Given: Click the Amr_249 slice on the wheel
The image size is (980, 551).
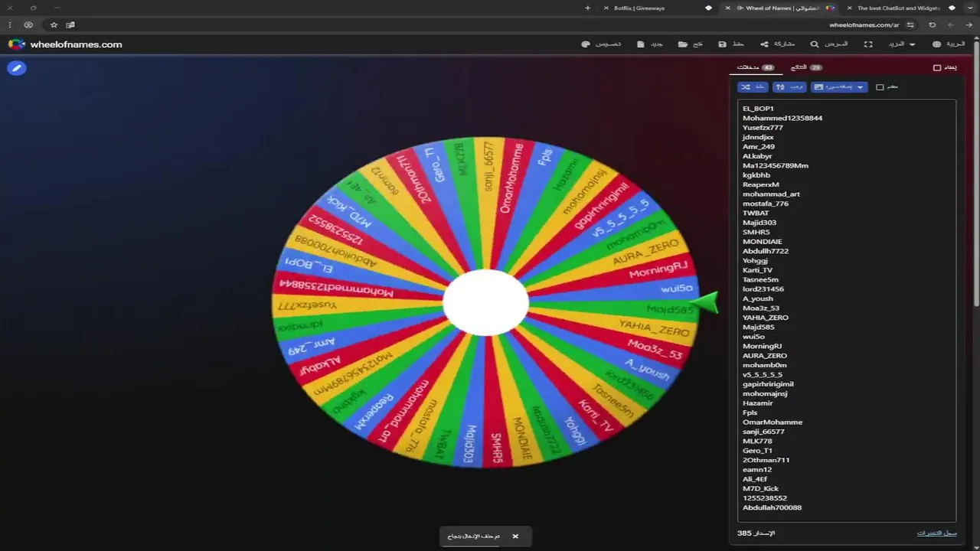Looking at the screenshot, I should pos(312,349).
